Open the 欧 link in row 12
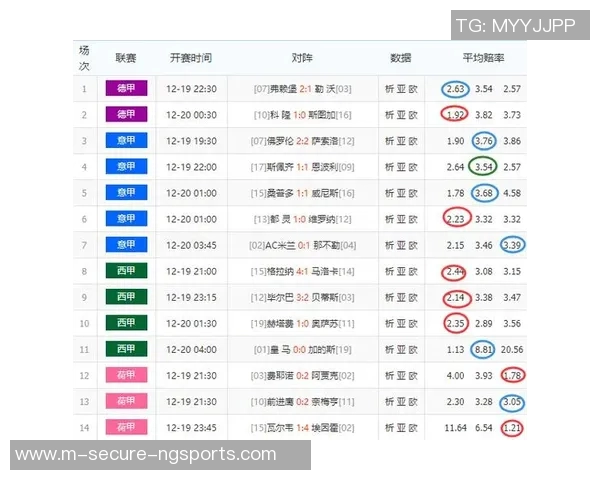 [x=413, y=376]
